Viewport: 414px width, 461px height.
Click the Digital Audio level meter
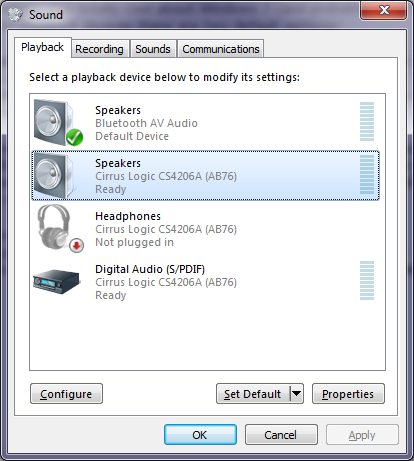coord(367,280)
